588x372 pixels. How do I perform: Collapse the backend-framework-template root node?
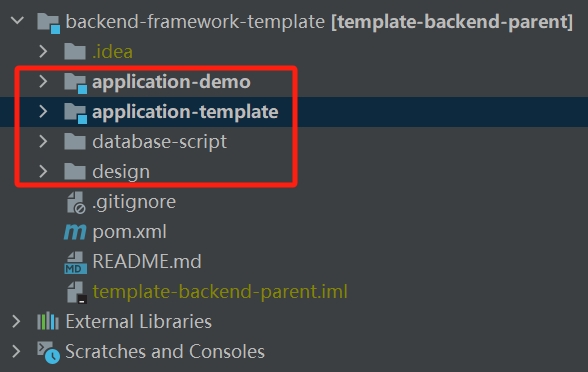click(x=17, y=21)
